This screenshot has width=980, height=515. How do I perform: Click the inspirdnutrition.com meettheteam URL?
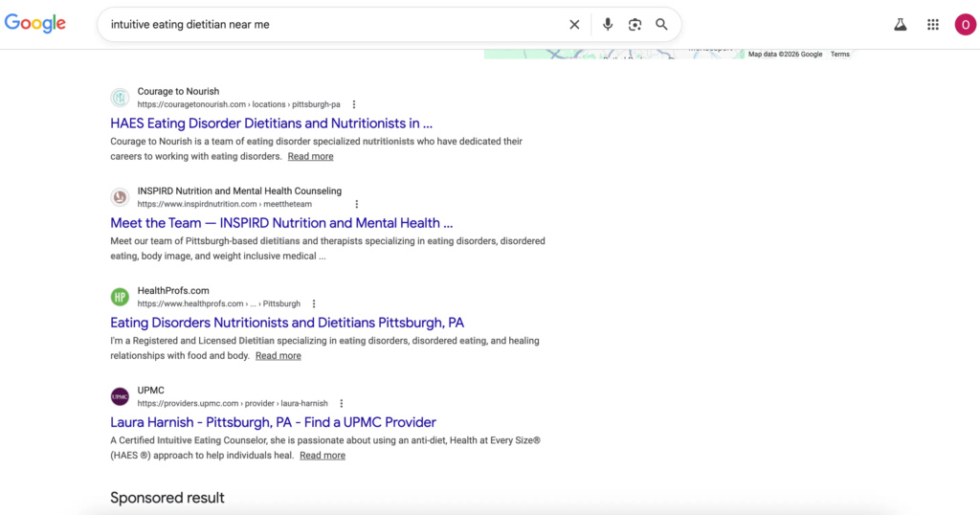click(x=224, y=205)
